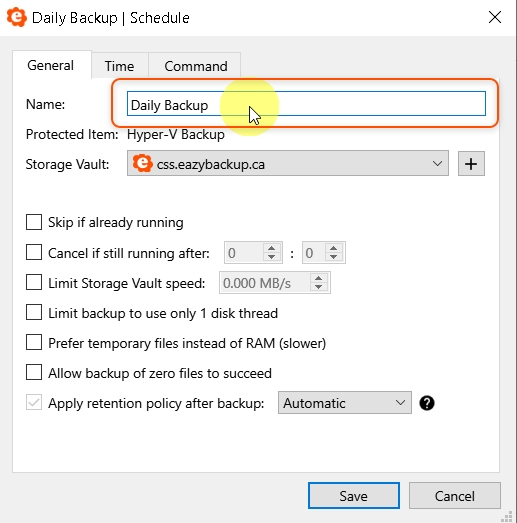Image resolution: width=517 pixels, height=523 pixels.
Task: Close the Daily Backup Schedule dialog
Action: [x=495, y=17]
